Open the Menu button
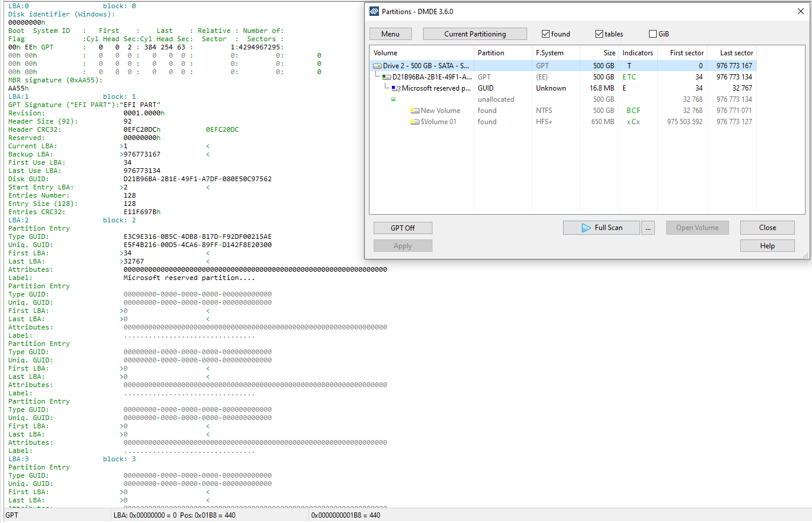 (x=390, y=34)
